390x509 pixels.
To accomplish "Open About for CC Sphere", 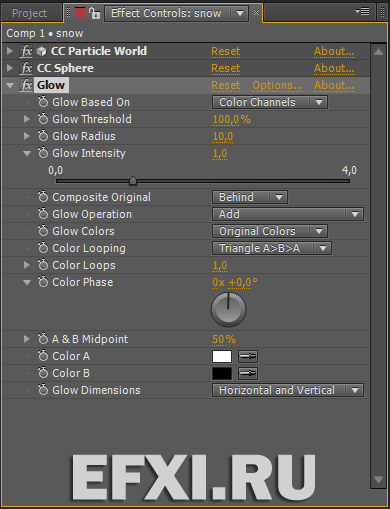I will click(334, 68).
